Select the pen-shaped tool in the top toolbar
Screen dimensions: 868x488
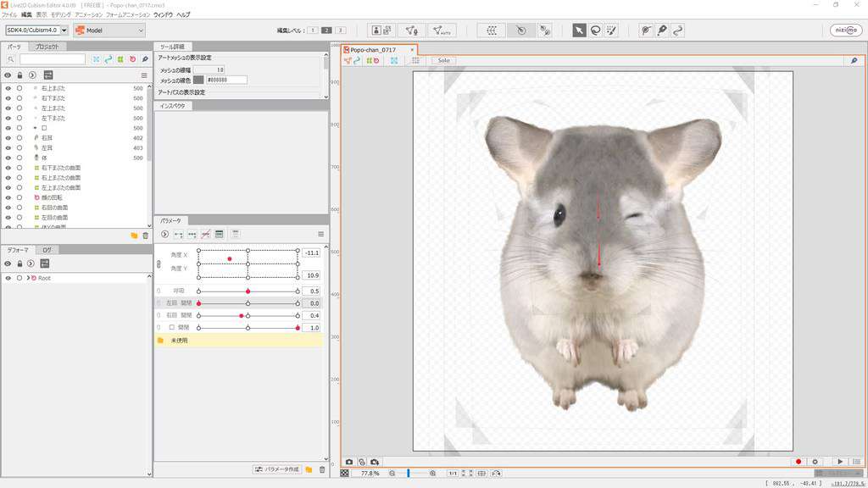click(662, 30)
